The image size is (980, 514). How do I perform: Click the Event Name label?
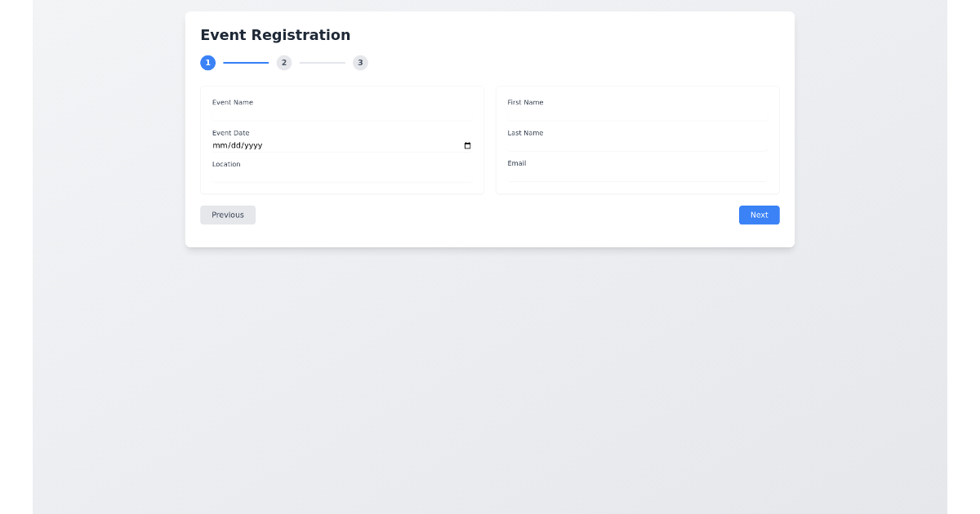232,102
